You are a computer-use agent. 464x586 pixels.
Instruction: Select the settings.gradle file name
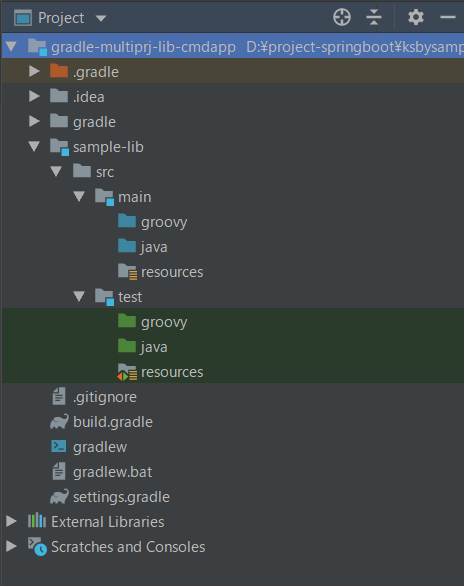coord(121,497)
